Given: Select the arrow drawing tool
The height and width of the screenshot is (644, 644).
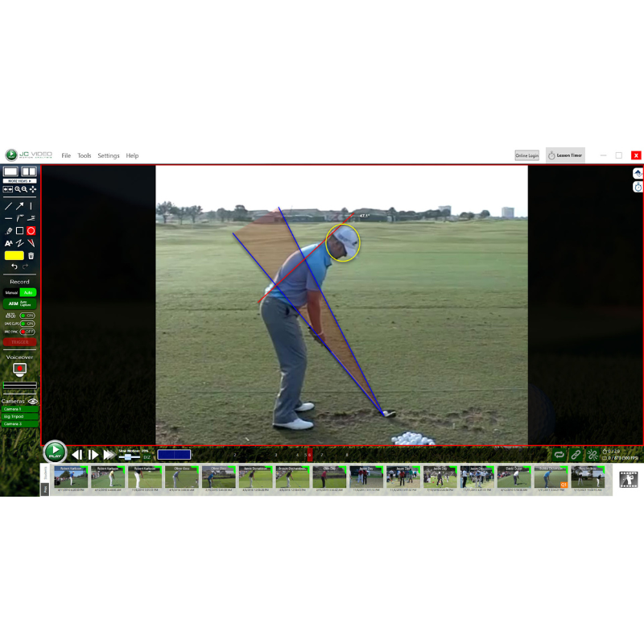Looking at the screenshot, I should click(20, 206).
